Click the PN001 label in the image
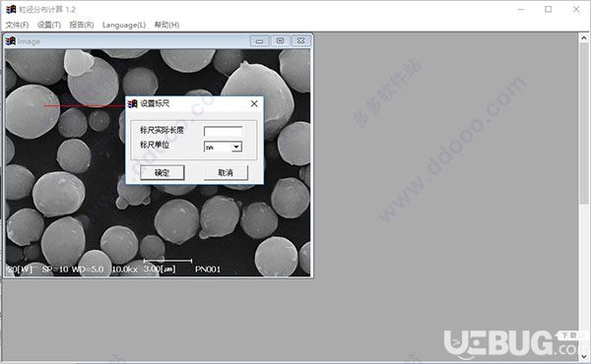This screenshot has height=364, width=591. [x=208, y=270]
